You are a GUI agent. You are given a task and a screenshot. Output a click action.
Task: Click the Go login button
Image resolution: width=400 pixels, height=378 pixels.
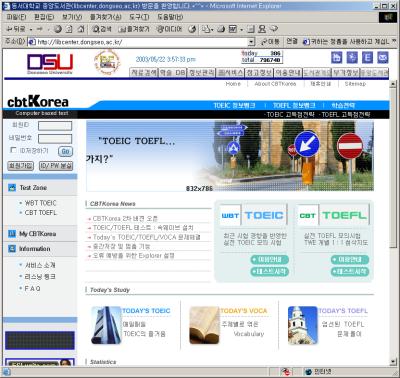pos(65,151)
